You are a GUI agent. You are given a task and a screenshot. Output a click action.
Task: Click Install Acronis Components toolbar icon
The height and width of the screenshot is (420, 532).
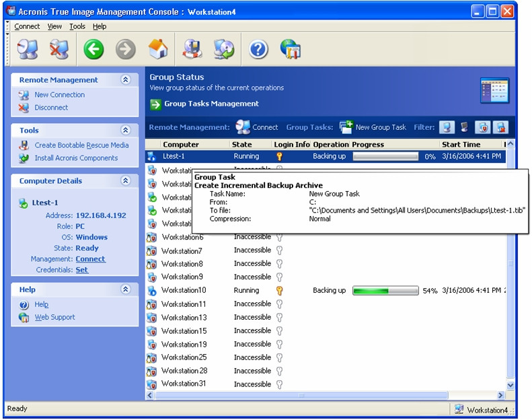(x=224, y=50)
